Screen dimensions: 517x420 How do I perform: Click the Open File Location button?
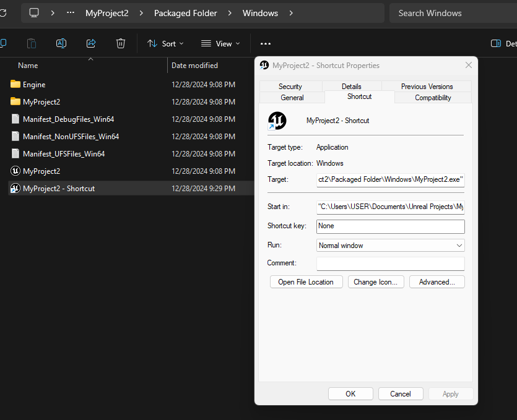tap(305, 282)
